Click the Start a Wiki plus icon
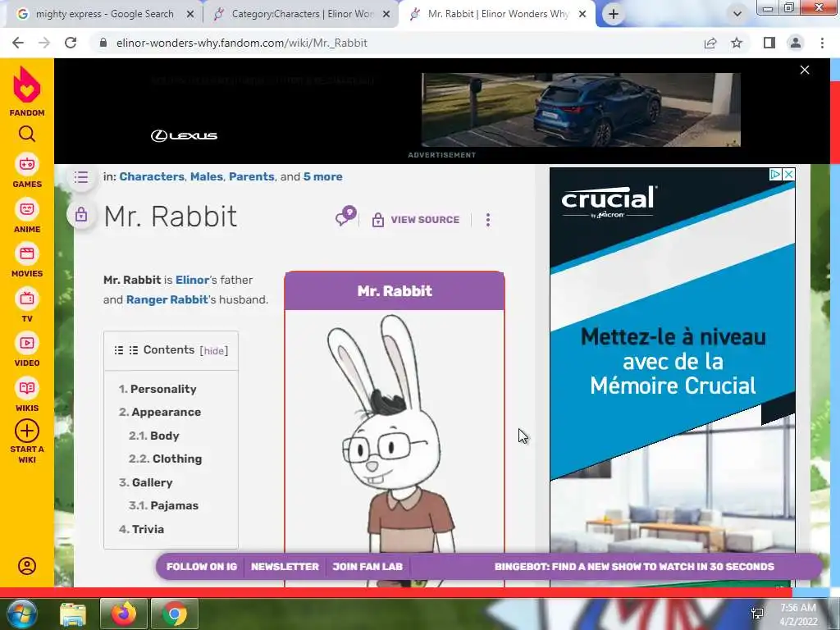The height and width of the screenshot is (630, 840). [27, 431]
